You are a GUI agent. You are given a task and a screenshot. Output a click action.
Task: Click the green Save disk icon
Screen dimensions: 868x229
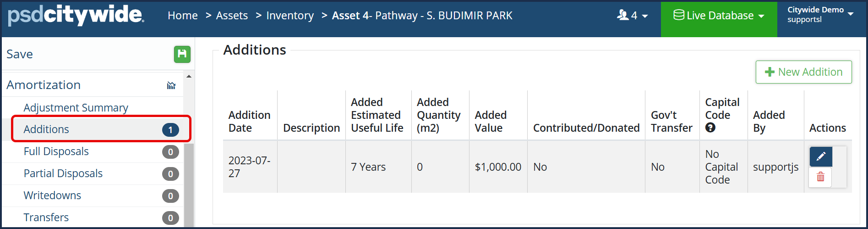[x=182, y=54]
